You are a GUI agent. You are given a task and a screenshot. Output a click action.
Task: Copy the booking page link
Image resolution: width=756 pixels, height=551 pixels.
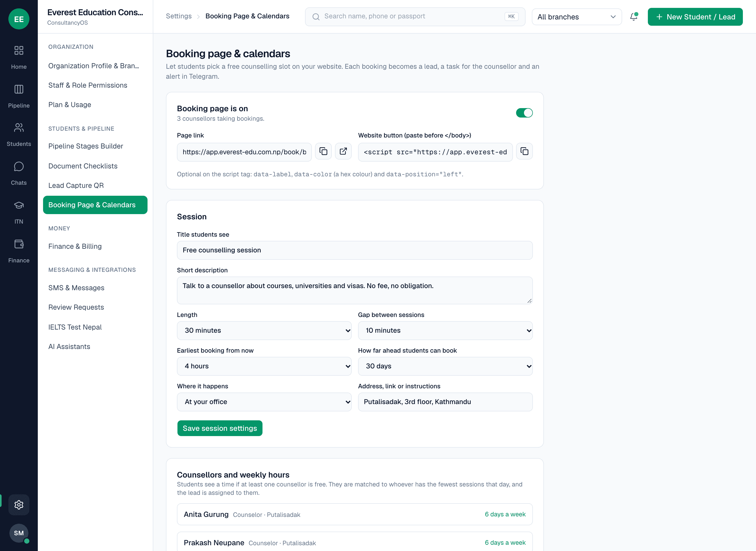pos(323,151)
